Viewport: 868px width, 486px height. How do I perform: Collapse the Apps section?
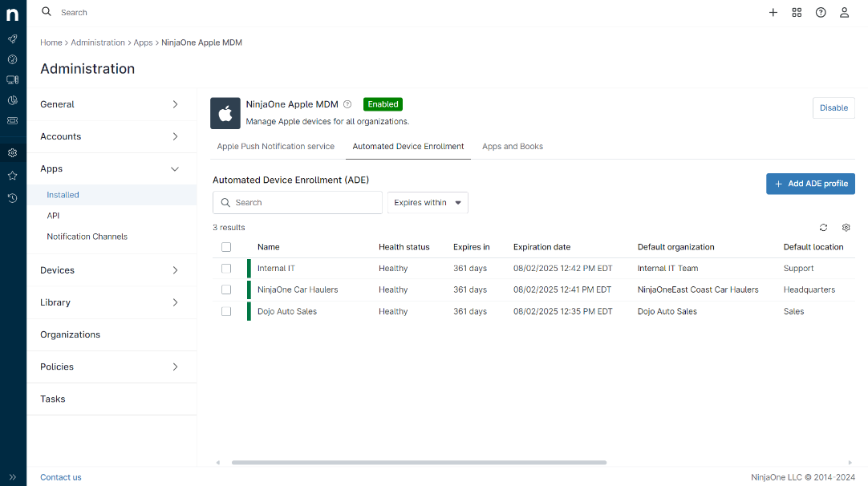[112, 169]
